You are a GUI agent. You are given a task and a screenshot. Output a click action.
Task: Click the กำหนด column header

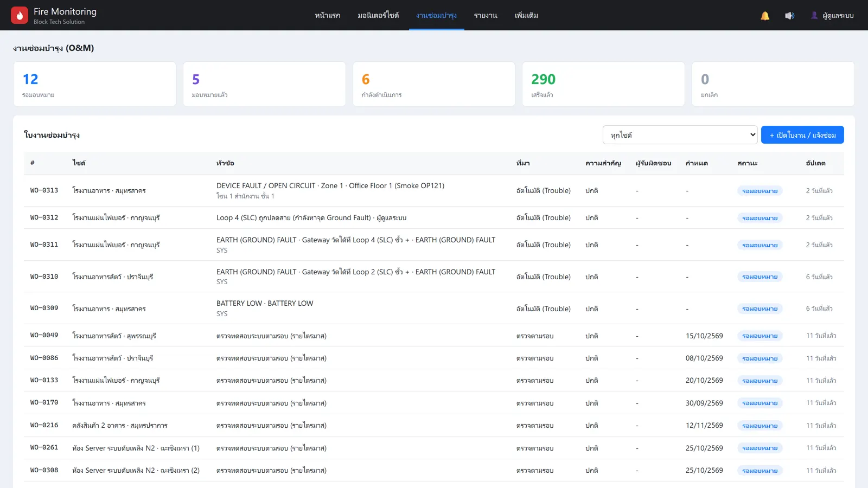pyautogui.click(x=697, y=163)
